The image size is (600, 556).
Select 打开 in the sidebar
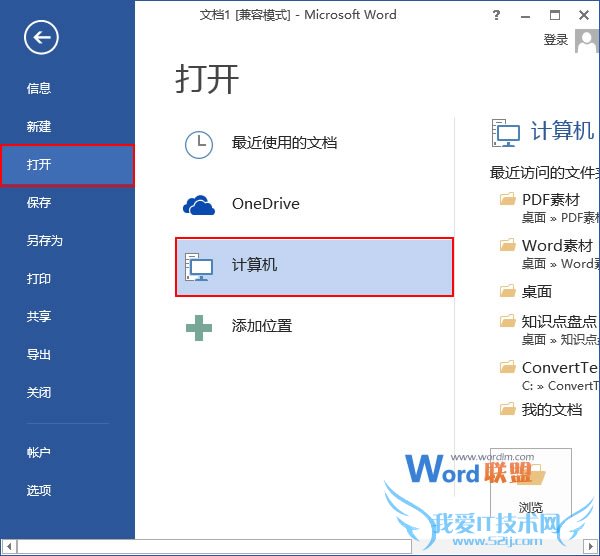[x=67, y=165]
